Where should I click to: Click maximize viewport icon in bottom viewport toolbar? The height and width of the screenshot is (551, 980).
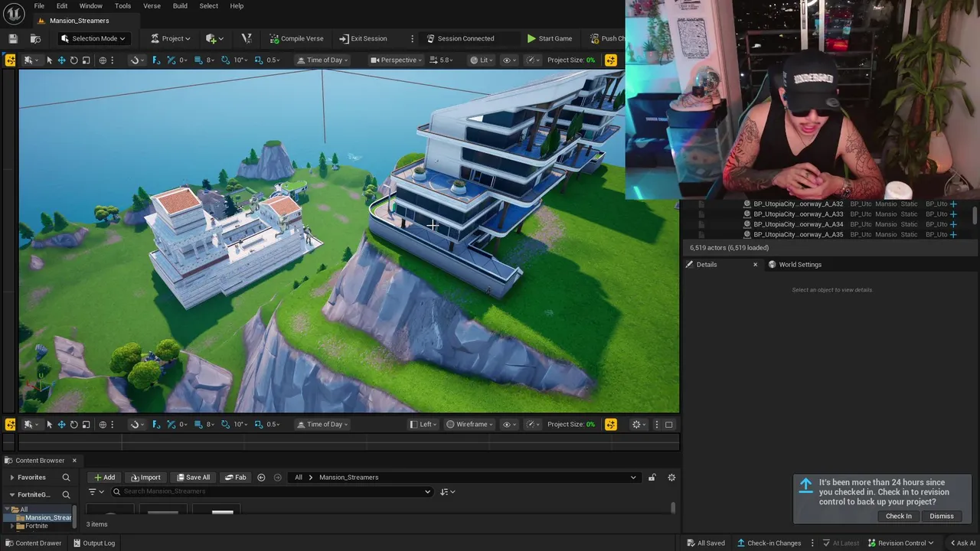click(668, 425)
